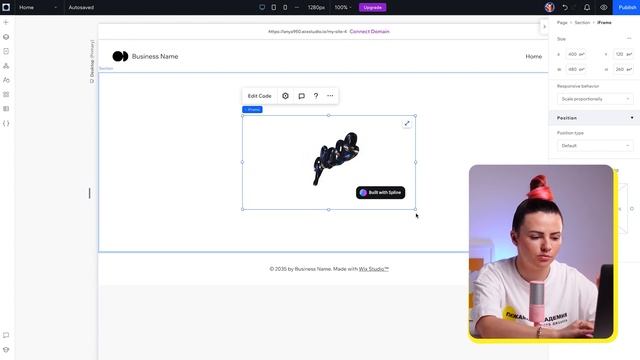Click the Desktop (Primary) breakpoint label
640x360 pixels.
click(92, 61)
